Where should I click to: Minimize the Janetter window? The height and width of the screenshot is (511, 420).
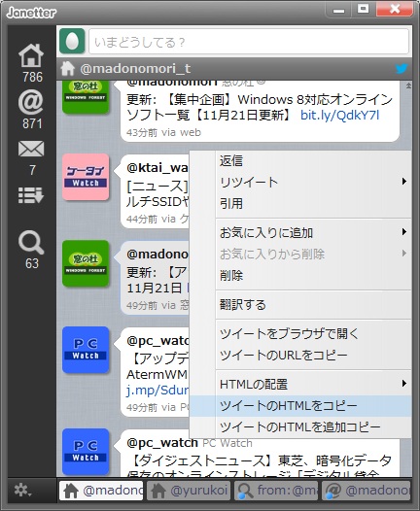point(338,10)
